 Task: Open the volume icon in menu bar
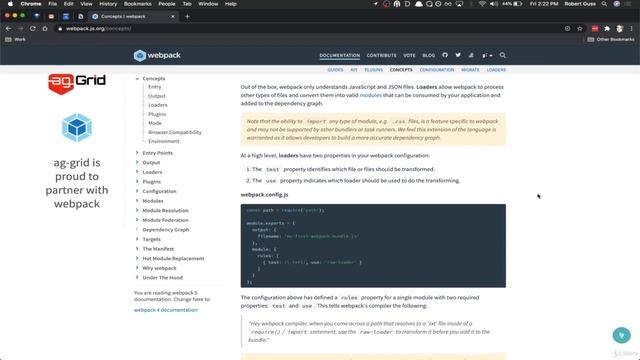493,4
